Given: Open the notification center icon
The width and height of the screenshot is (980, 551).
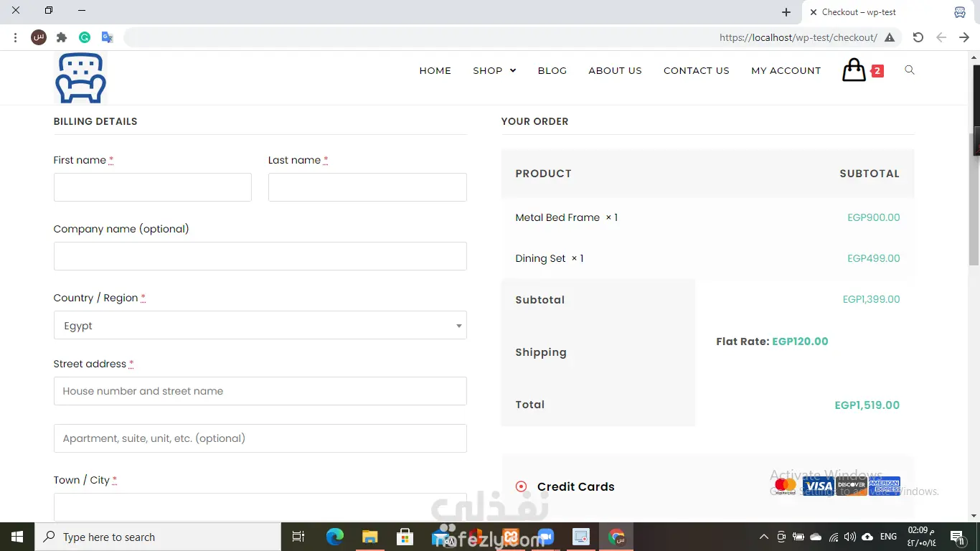Looking at the screenshot, I should pyautogui.click(x=956, y=537).
